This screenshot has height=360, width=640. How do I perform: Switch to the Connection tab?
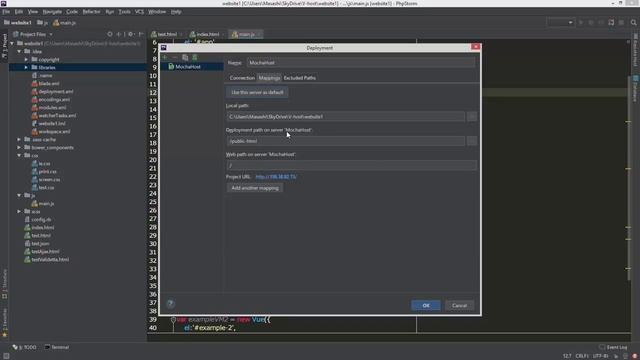tap(242, 78)
